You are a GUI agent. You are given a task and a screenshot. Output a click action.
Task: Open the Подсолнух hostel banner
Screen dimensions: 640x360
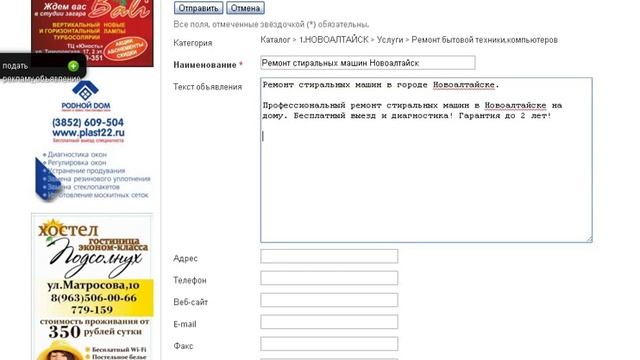click(92, 287)
